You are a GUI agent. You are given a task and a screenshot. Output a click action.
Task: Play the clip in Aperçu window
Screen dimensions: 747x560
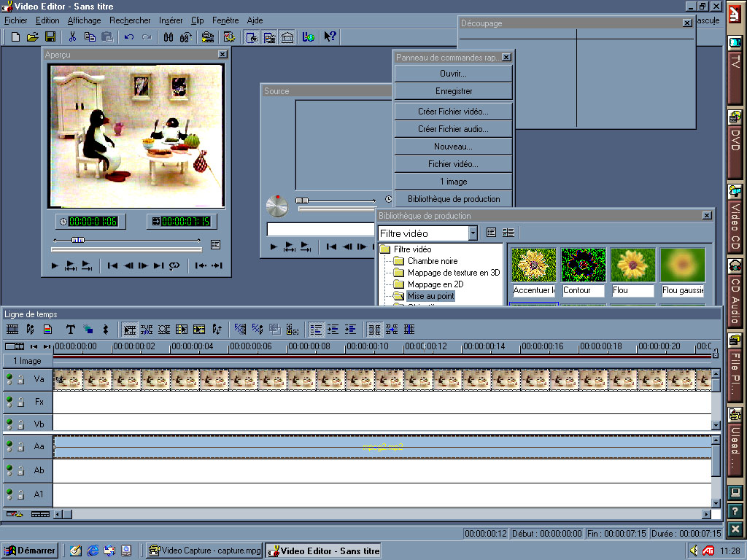54,265
